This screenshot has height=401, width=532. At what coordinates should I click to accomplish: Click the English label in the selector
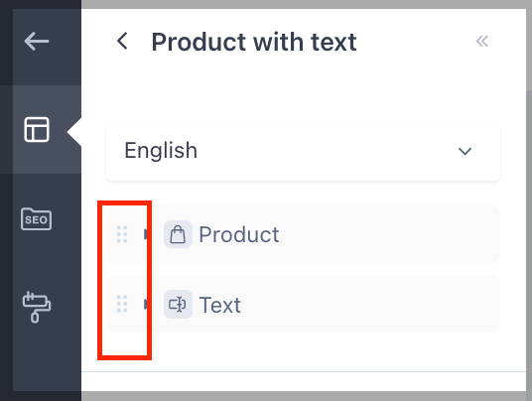pos(161,151)
